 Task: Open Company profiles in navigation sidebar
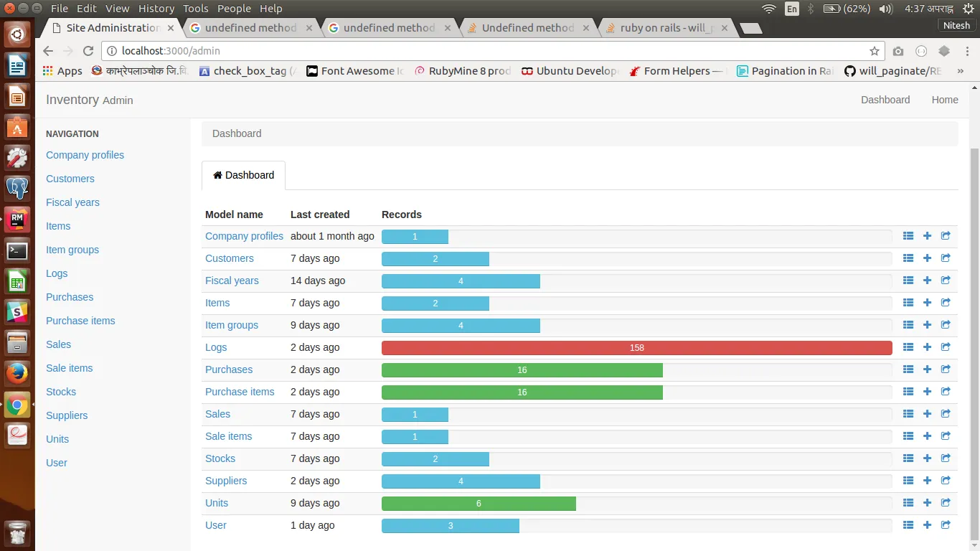85,155
